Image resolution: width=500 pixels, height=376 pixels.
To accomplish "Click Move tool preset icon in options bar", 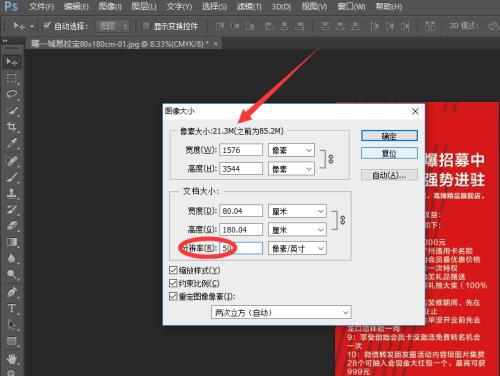I will coord(19,26).
